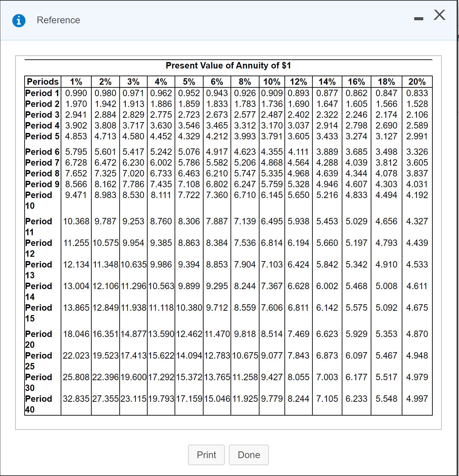Select the Period 25 row label

point(39,361)
